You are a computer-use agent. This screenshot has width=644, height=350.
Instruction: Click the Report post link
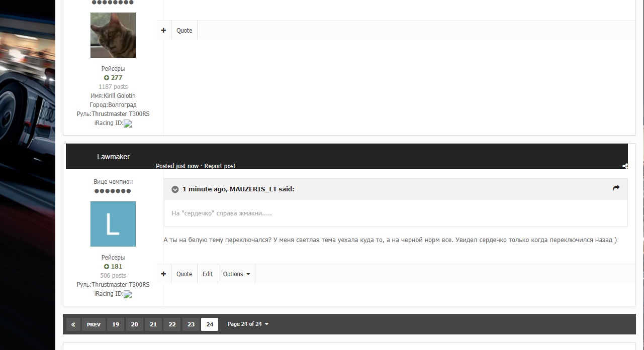point(220,166)
